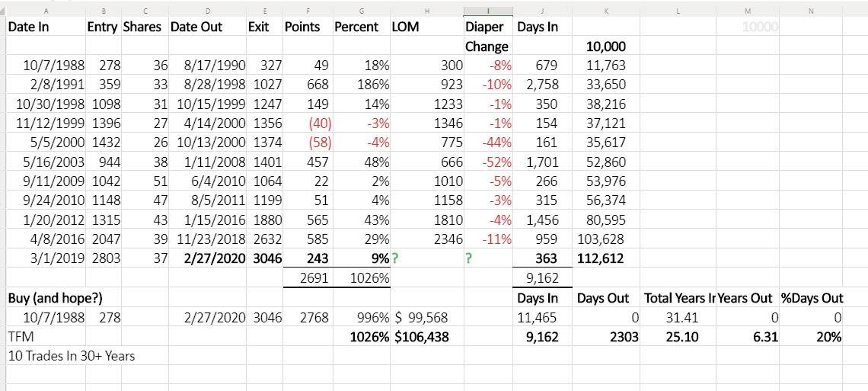Select the "Buy (and hope?)" cell
Screen dimensions: 868x391
tap(44, 298)
